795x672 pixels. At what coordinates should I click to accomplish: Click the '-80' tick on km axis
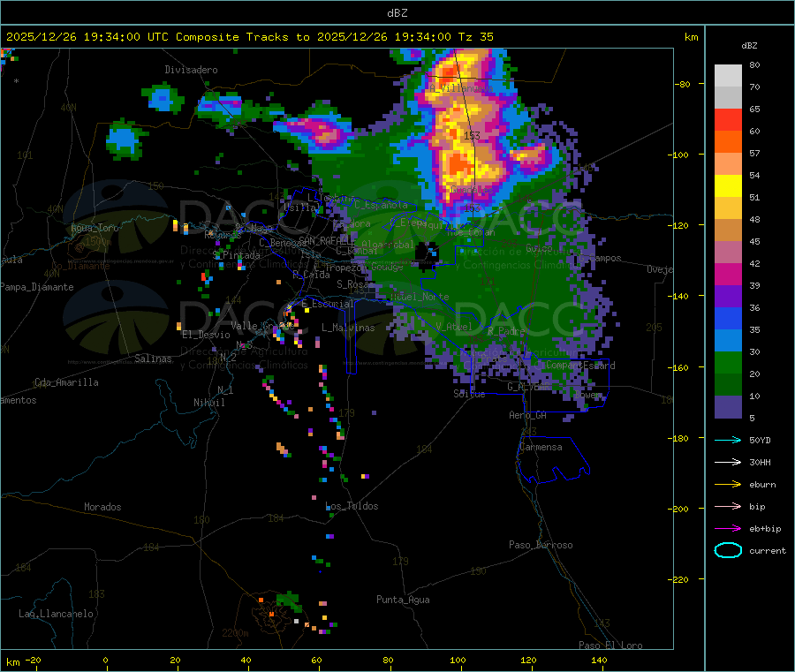(x=683, y=84)
